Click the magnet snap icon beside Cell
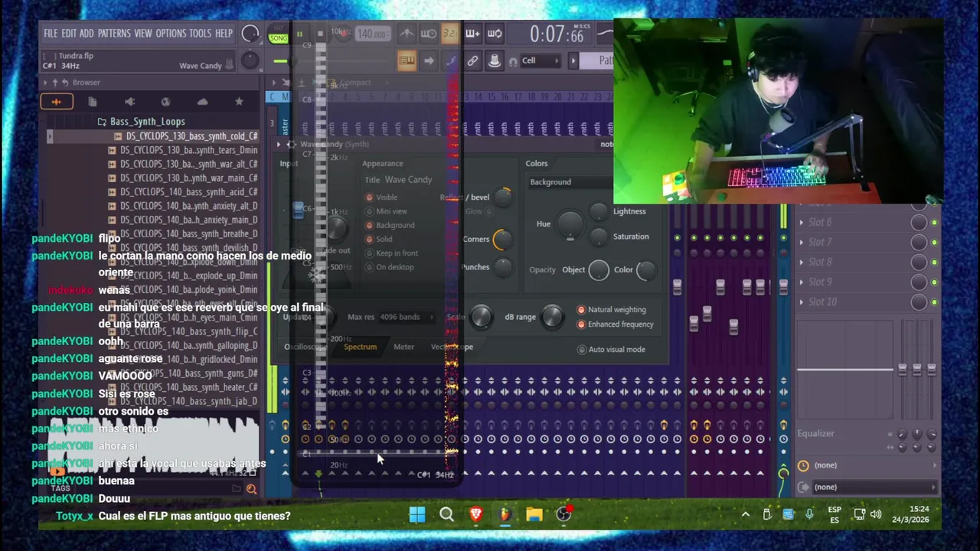 pos(513,61)
